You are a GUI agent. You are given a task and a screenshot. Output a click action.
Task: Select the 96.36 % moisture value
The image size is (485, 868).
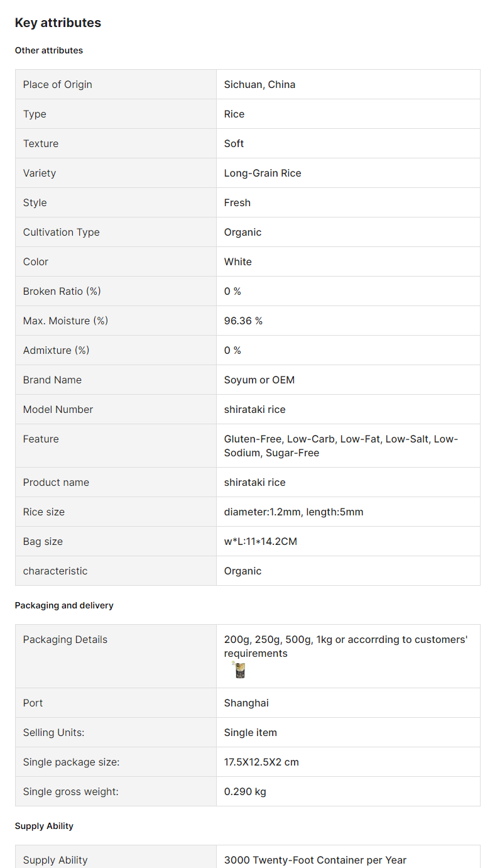tap(243, 321)
